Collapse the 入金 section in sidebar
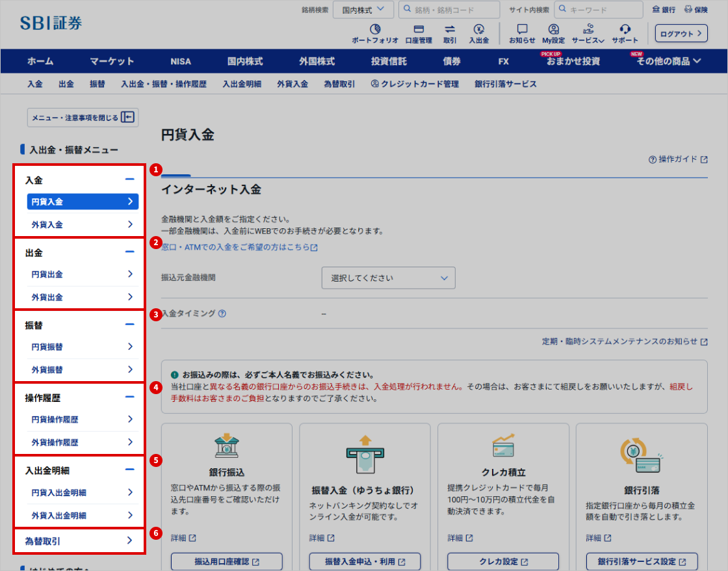728x571 pixels. [x=130, y=179]
